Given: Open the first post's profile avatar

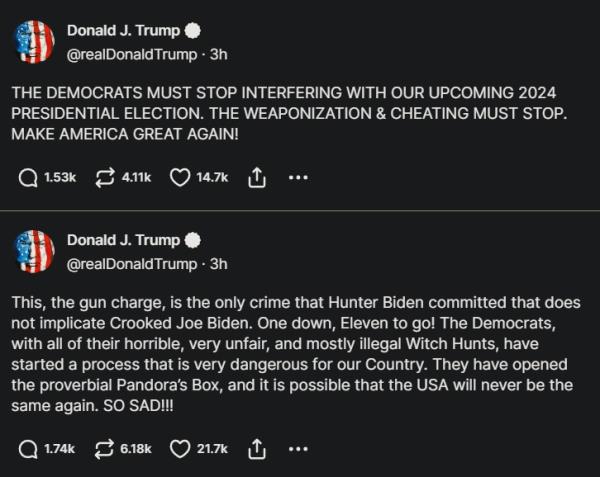Looking at the screenshot, I should (x=35, y=40).
